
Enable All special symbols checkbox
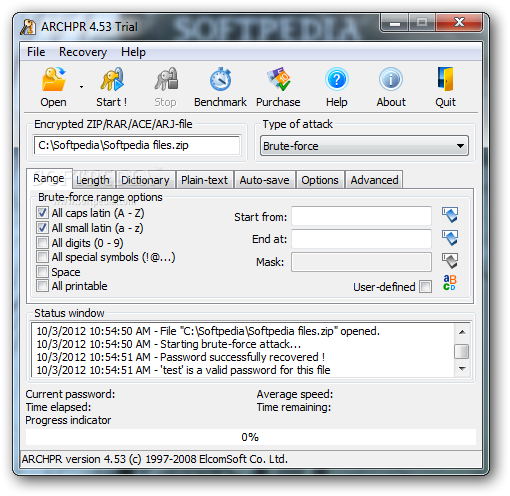pos(42,257)
